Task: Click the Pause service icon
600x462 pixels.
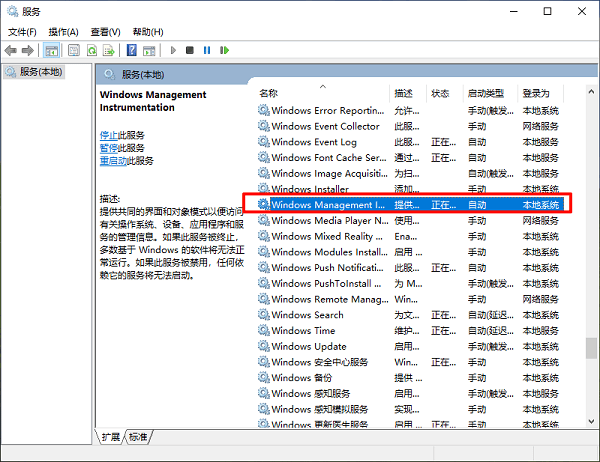Action: (x=207, y=50)
